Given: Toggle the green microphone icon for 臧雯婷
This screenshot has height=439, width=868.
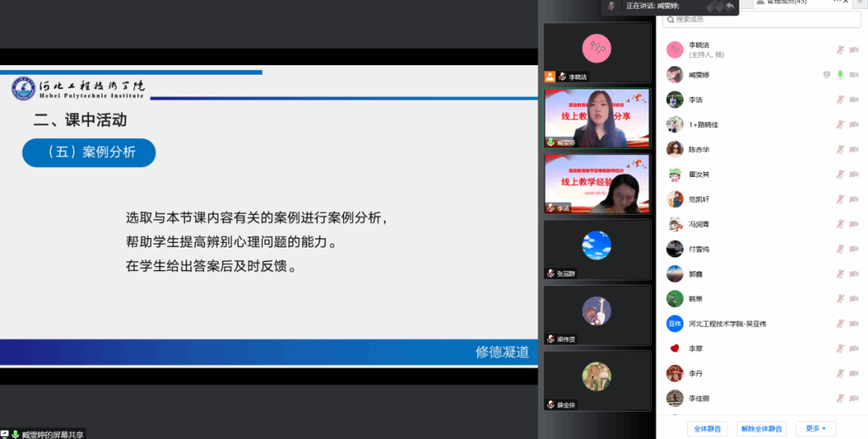Looking at the screenshot, I should click(841, 75).
